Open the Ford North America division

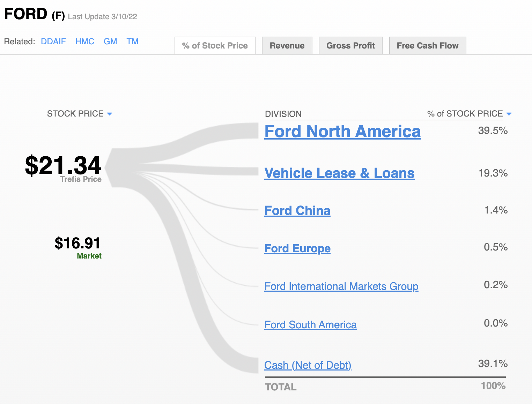(342, 132)
